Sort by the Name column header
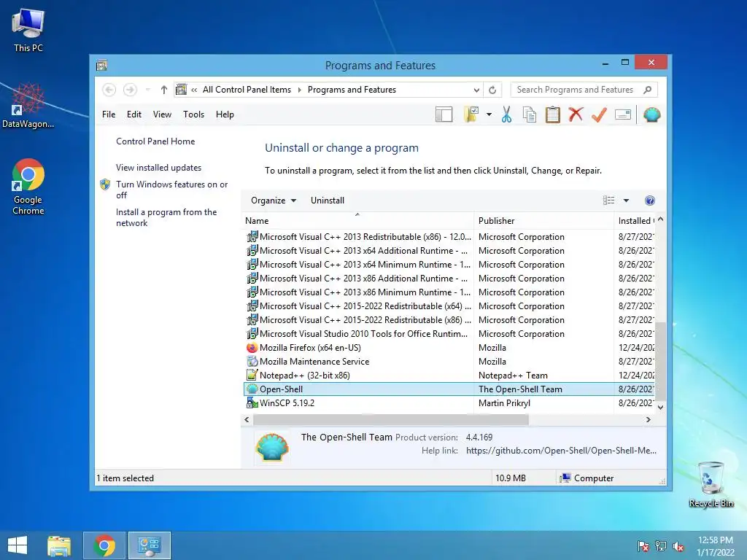Viewport: 747px width, 560px height. tap(357, 221)
